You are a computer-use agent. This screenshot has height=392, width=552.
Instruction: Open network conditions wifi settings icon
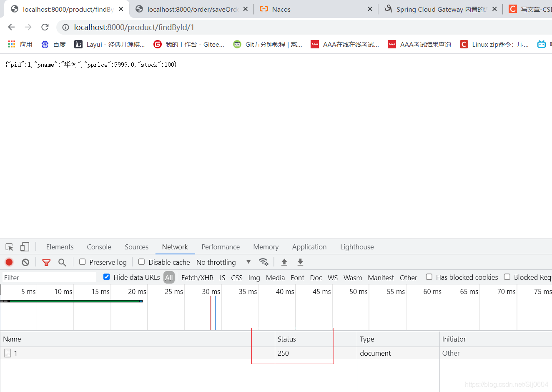[263, 262]
